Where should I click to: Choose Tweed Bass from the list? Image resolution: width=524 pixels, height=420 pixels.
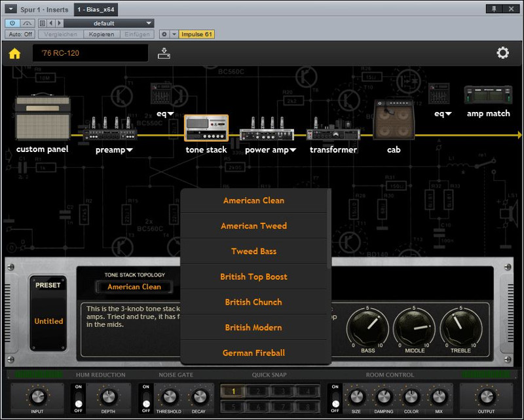pos(253,251)
